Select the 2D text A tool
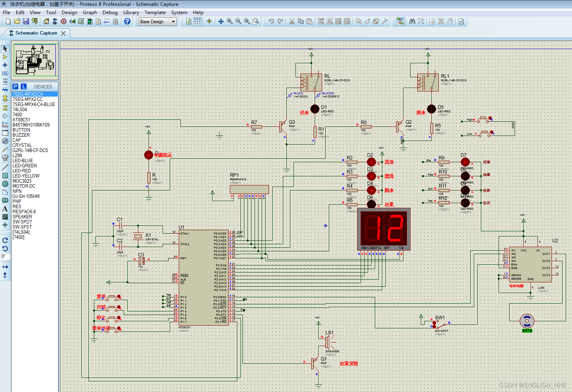Screen dimensions: 572x392 [5, 209]
